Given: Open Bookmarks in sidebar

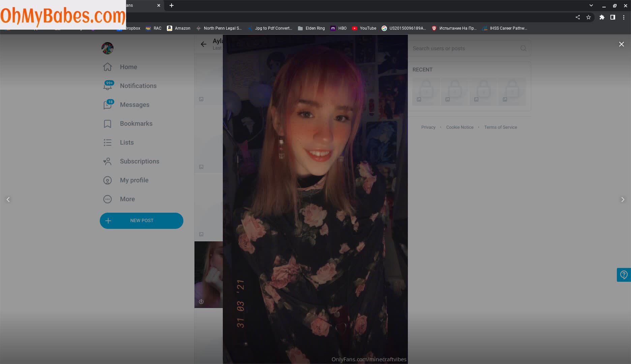Looking at the screenshot, I should tap(128, 123).
